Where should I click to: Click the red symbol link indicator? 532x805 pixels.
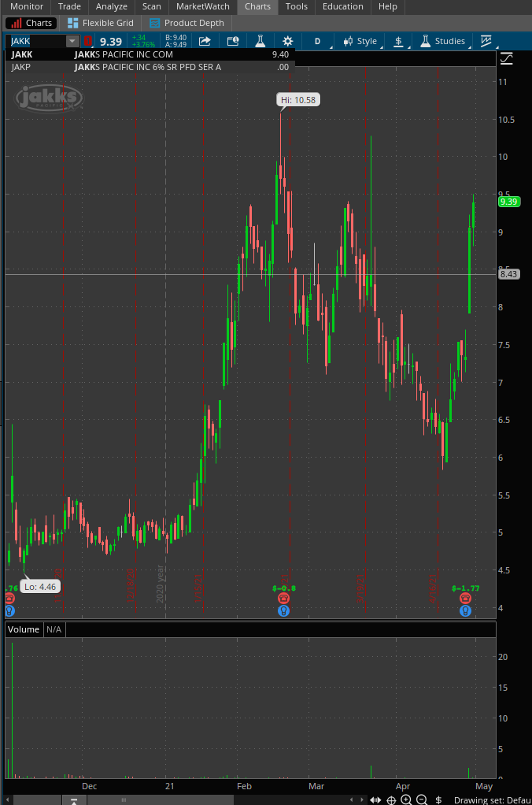(87, 41)
